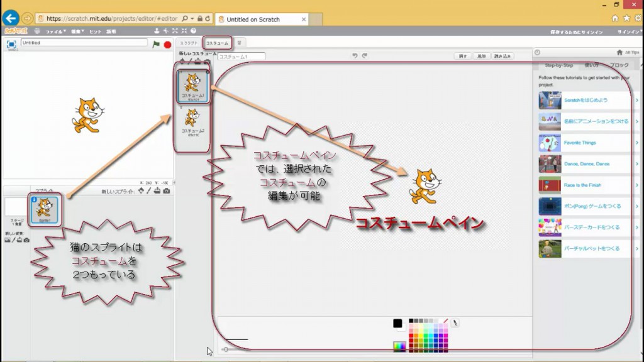Switch to the 使い方 tips tab
This screenshot has height=362, width=644.
pyautogui.click(x=591, y=65)
